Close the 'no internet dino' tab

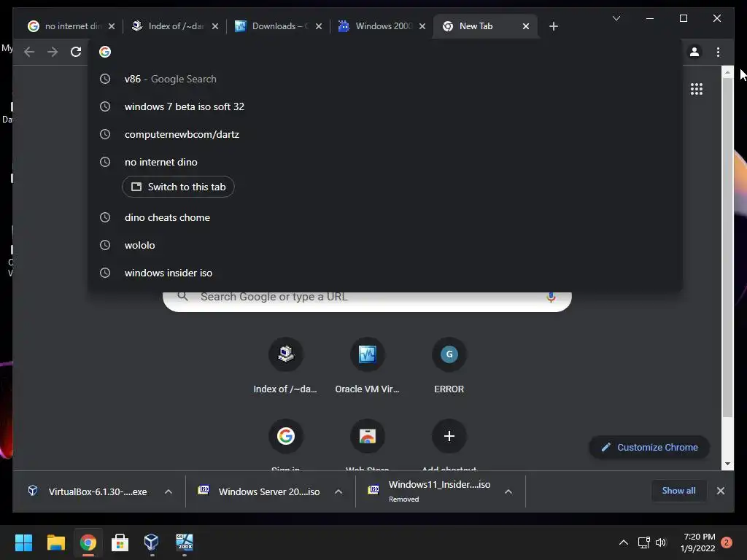tap(112, 26)
